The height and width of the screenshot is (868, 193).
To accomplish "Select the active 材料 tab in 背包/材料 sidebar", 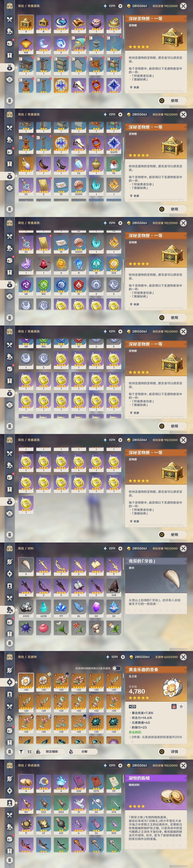I will tap(9, 610).
